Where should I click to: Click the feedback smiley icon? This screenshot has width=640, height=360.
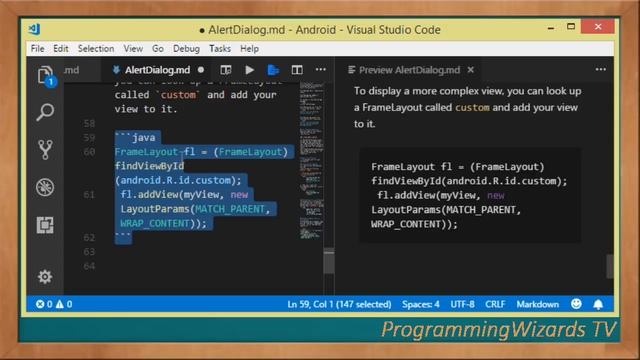[576, 304]
